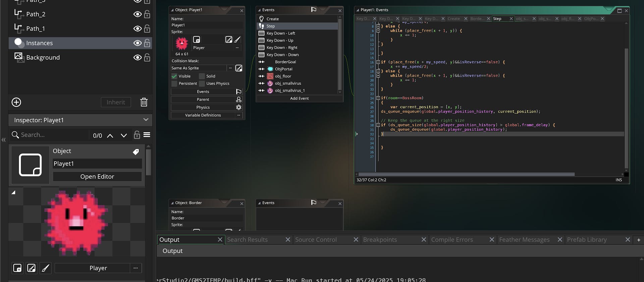Screen dimensions: 644x282
Task: Create new sprite in Object Playet1 panel
Action: tap(197, 40)
